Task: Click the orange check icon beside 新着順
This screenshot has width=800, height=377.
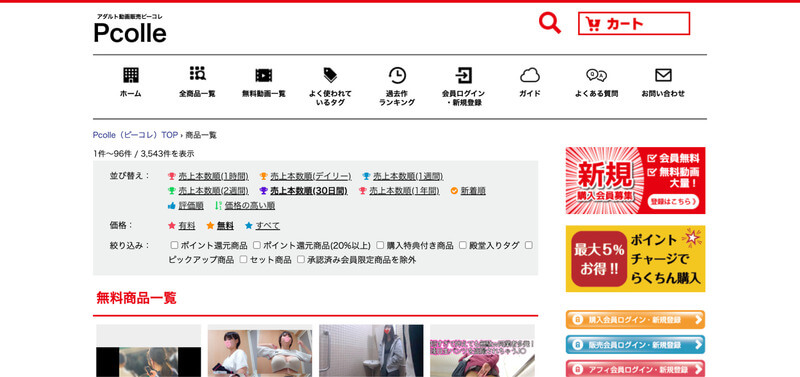Action: 454,191
